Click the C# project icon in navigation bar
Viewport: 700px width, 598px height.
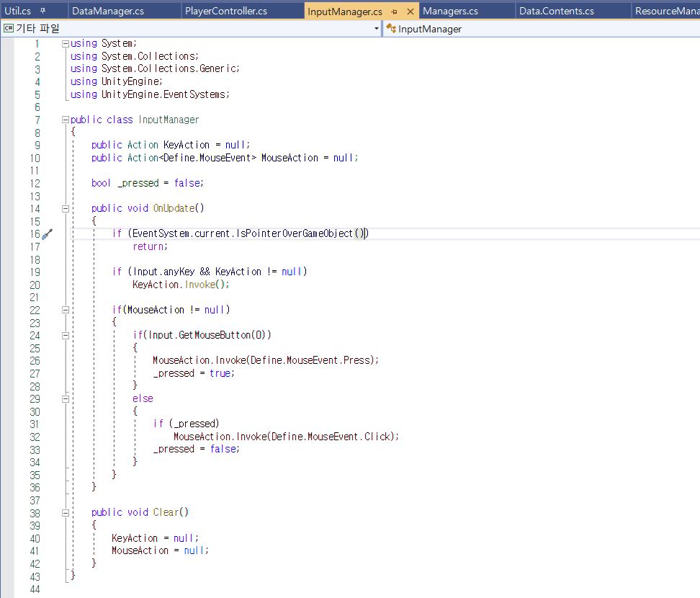point(9,29)
